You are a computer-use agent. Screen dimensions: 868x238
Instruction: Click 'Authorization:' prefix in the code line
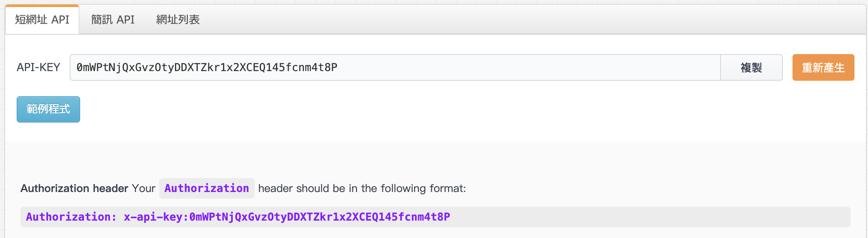pos(71,217)
